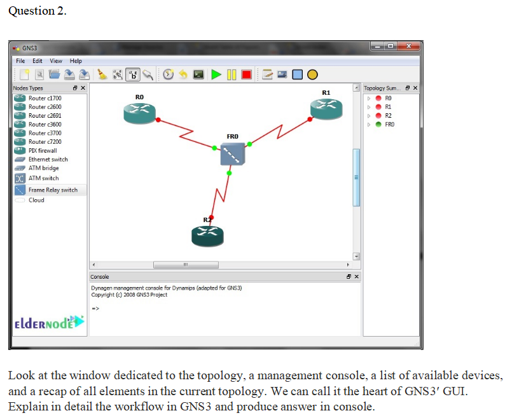Screen dimensions: 512x420
Task: Click canvas scroll right arrow
Action: pyautogui.click(x=348, y=265)
